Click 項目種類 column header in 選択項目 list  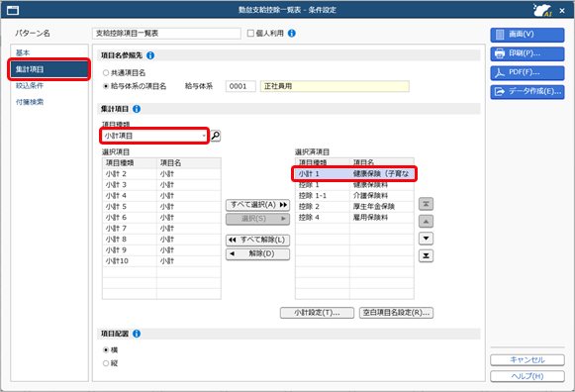pyautogui.click(x=130, y=163)
